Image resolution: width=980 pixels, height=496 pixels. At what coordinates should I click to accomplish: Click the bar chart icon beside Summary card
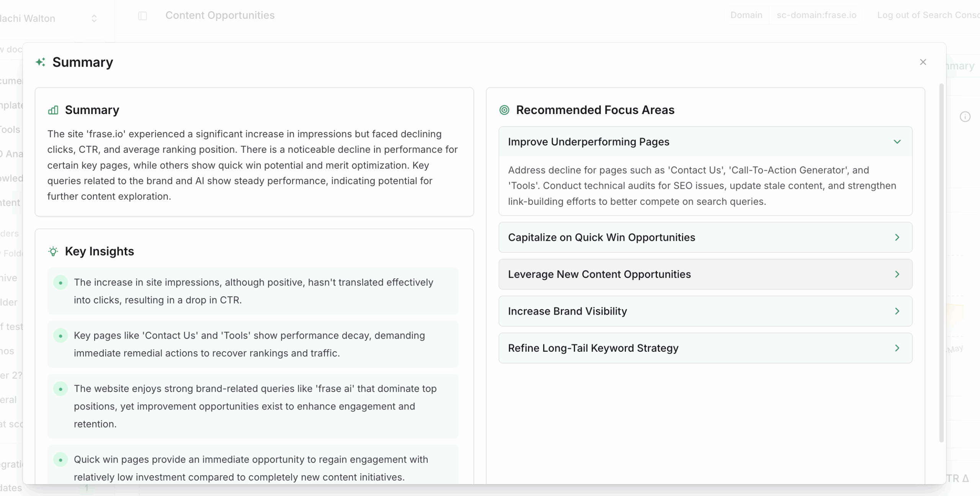point(53,110)
